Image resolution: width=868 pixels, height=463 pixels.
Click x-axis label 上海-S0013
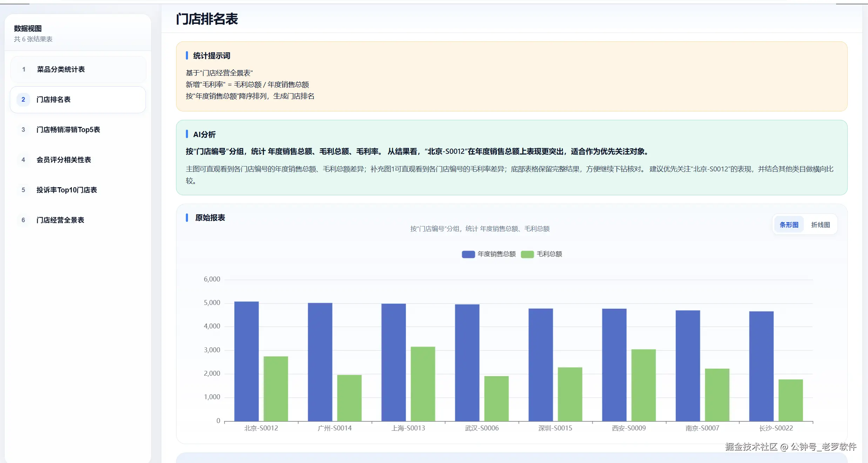(408, 428)
